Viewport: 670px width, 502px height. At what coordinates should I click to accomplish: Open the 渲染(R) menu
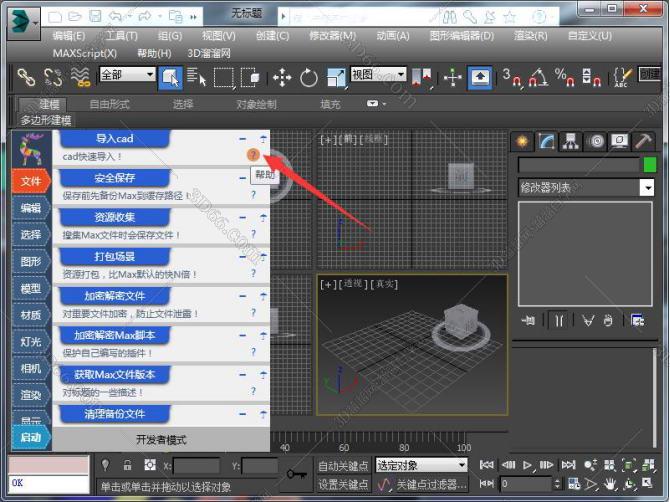530,36
